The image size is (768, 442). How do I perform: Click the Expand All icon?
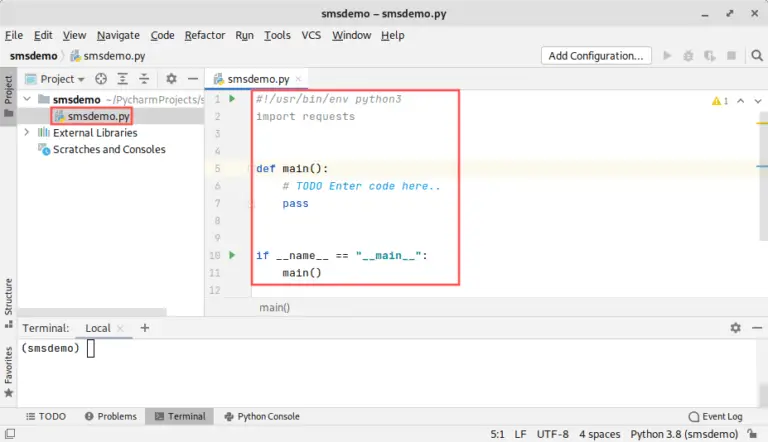click(122, 79)
